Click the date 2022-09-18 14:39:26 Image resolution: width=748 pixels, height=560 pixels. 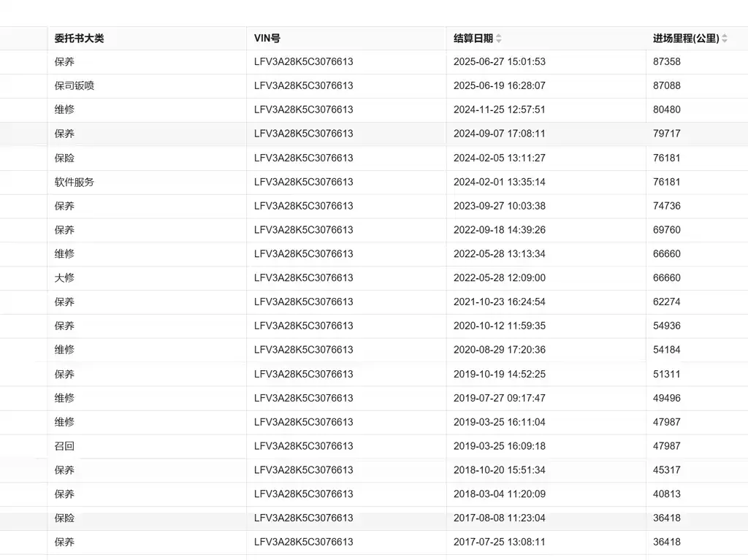click(499, 230)
